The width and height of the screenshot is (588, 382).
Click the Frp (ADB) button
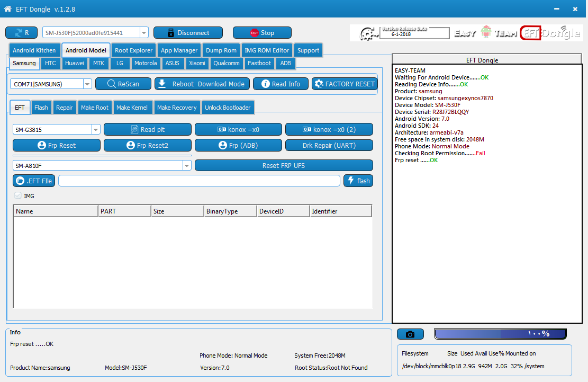(238, 145)
